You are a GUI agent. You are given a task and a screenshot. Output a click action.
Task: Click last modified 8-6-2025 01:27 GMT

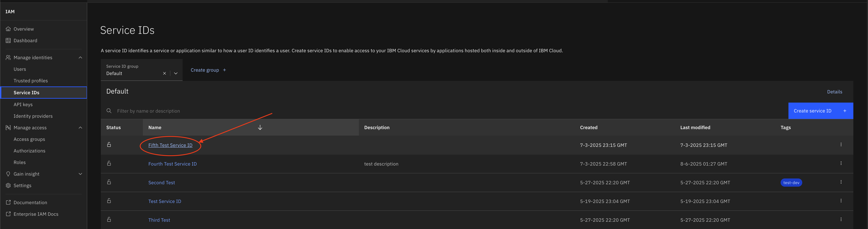pos(704,164)
